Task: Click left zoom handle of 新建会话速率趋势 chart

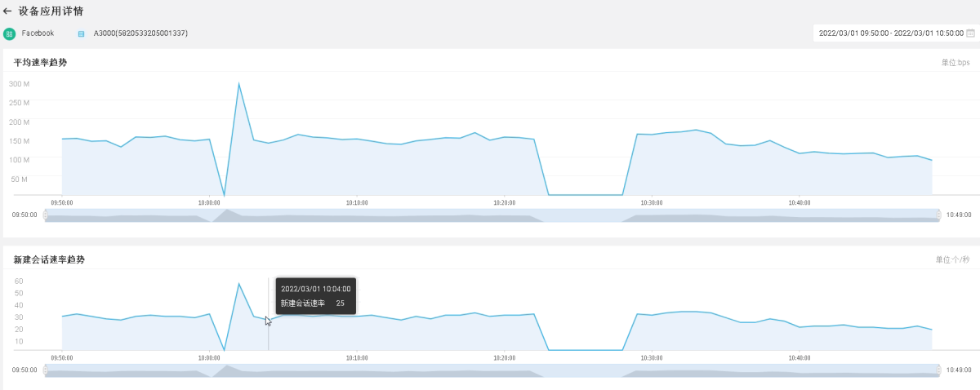Action: [x=45, y=370]
